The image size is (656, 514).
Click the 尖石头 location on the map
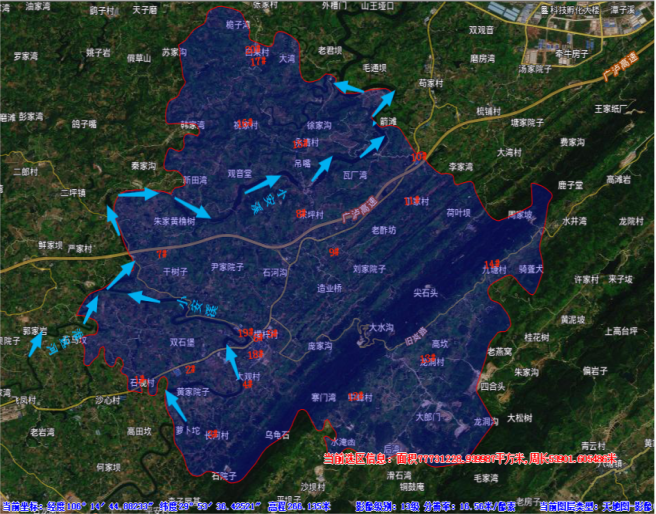[426, 293]
